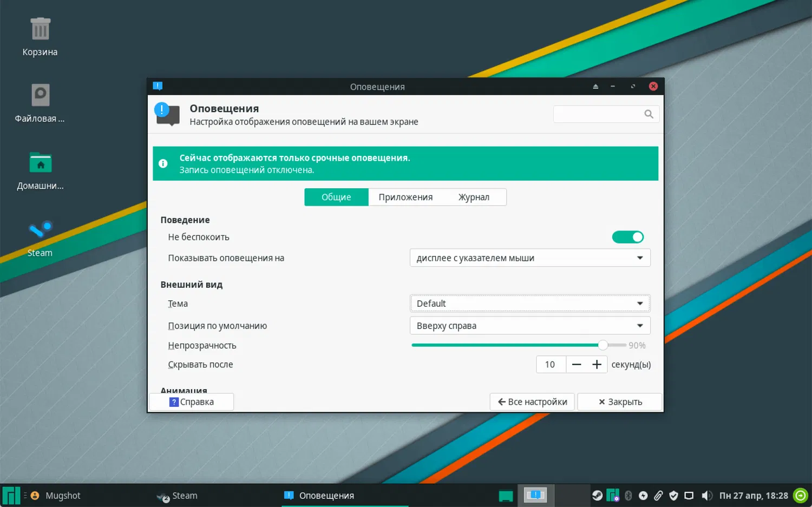The image size is (812, 507).
Task: Decrease Скрывать после with the minus button
Action: click(x=577, y=365)
